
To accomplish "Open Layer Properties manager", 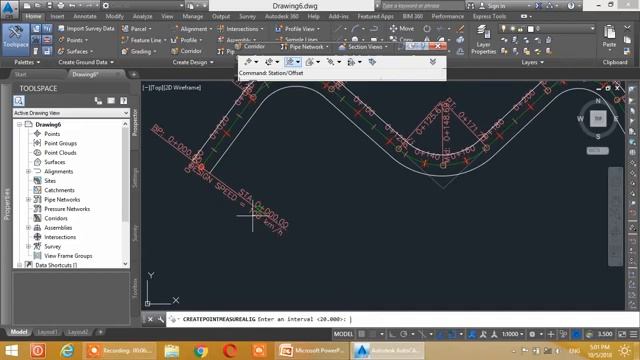I will tap(483, 39).
